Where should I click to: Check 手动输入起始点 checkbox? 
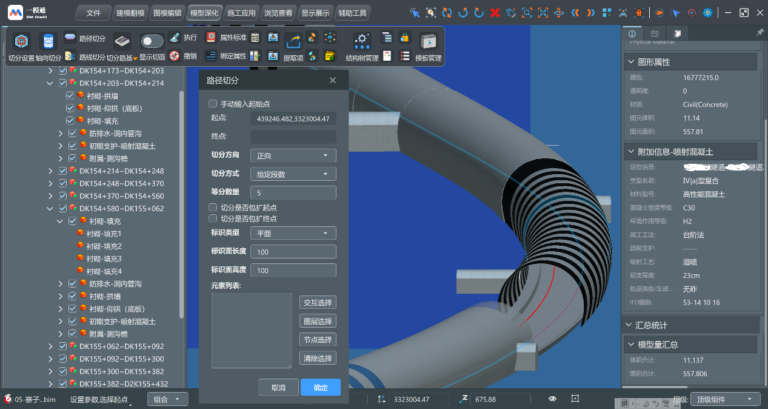click(x=213, y=103)
